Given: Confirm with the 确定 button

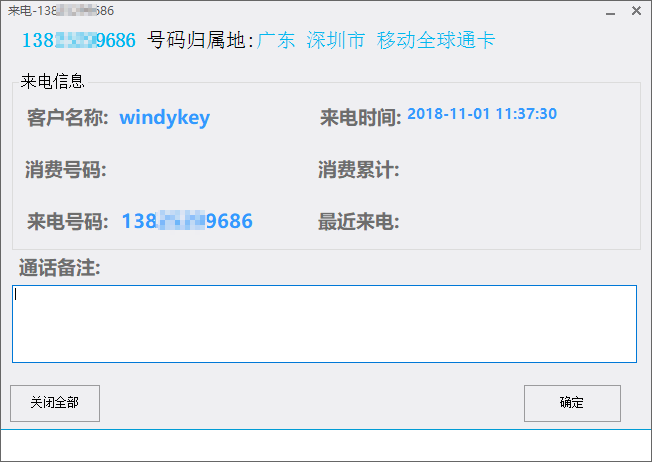Looking at the screenshot, I should [572, 403].
